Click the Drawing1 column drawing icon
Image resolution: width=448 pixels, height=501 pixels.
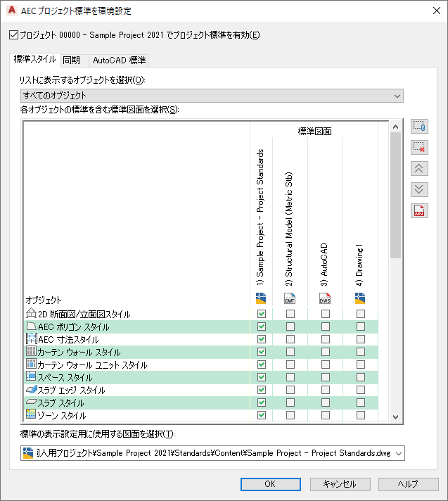[360, 298]
